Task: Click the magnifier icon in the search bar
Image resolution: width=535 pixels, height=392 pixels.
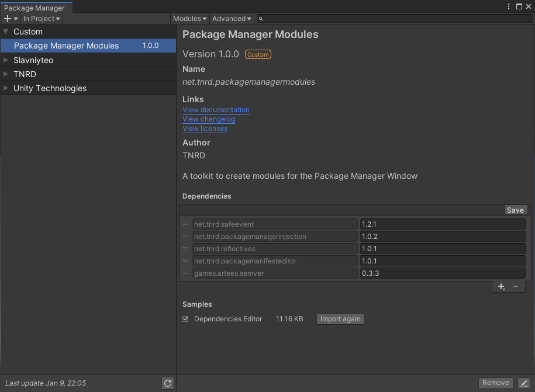Action: click(x=261, y=18)
